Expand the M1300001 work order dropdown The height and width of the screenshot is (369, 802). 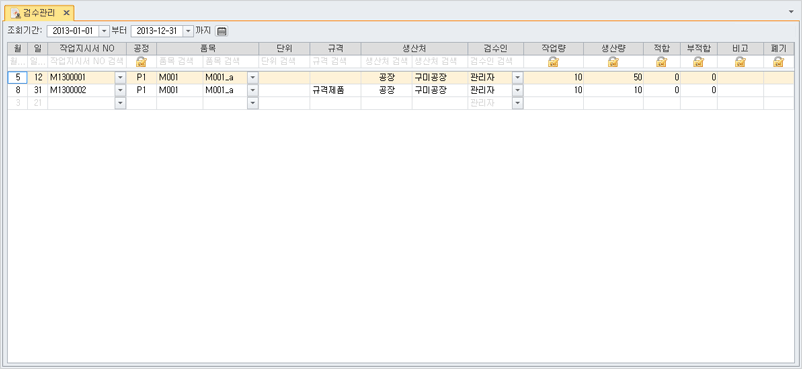click(120, 78)
